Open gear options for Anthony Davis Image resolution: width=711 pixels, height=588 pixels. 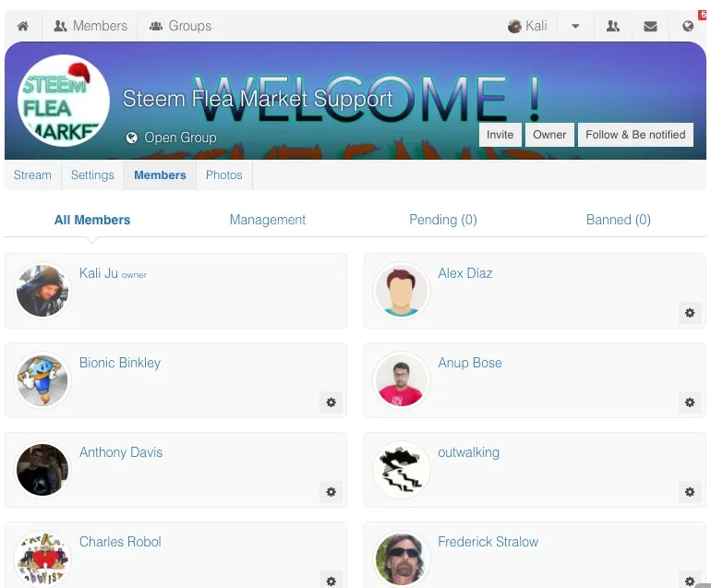331,492
